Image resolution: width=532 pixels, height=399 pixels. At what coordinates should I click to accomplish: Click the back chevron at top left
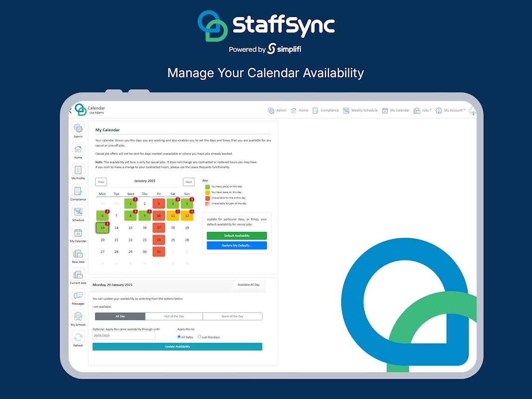(x=70, y=110)
